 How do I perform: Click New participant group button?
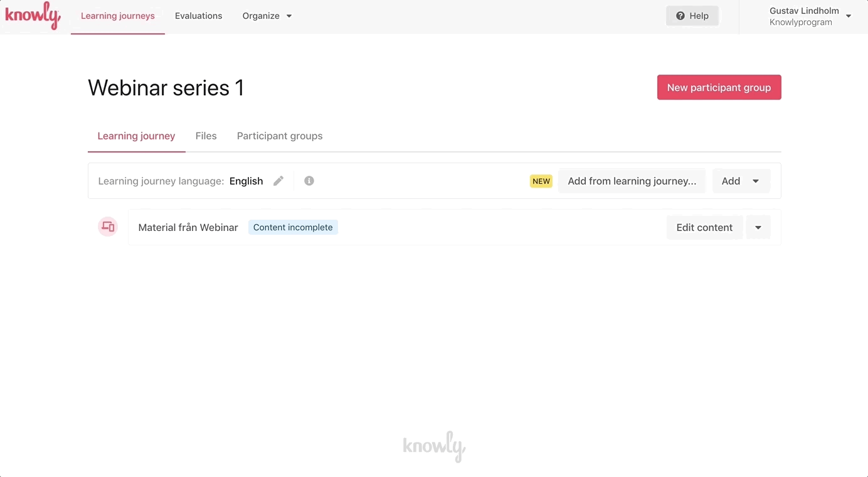[719, 87]
